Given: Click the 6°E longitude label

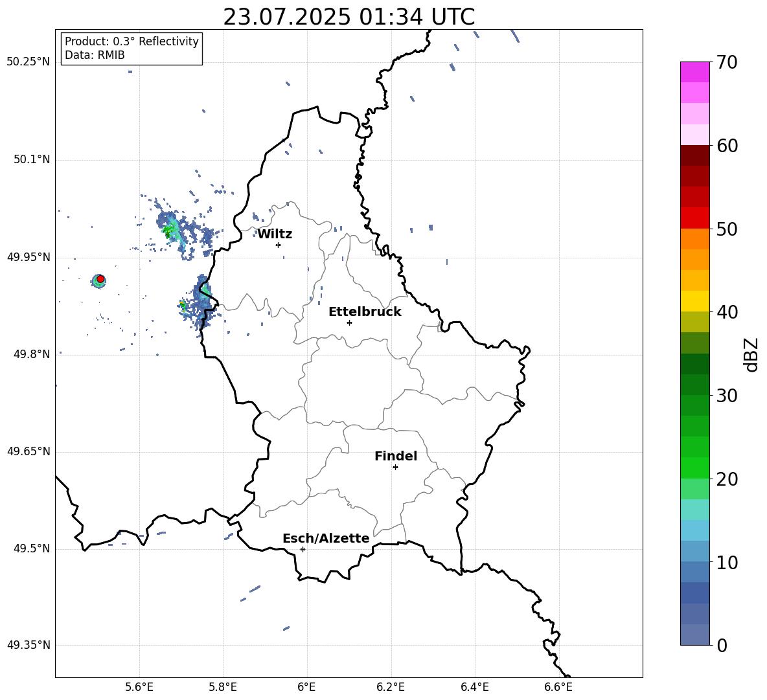Looking at the screenshot, I should click(x=306, y=687).
